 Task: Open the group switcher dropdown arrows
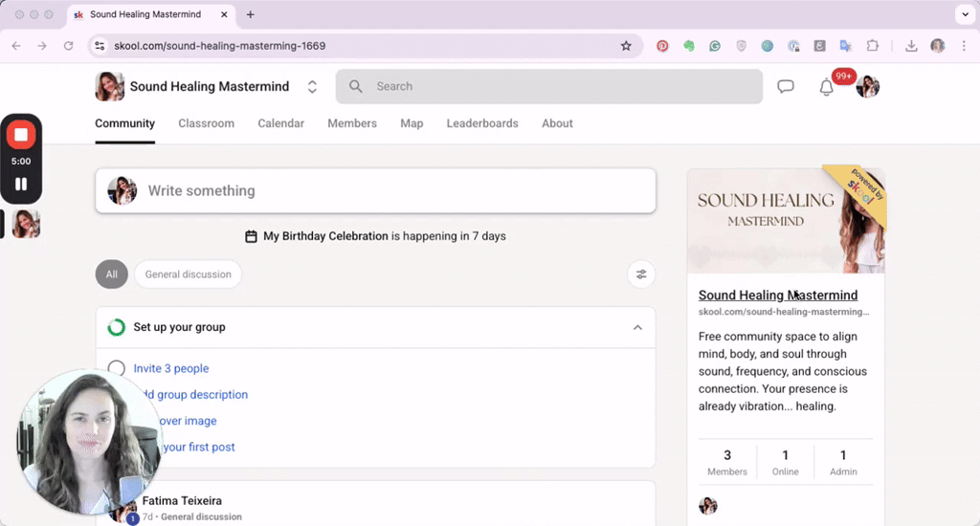[312, 87]
